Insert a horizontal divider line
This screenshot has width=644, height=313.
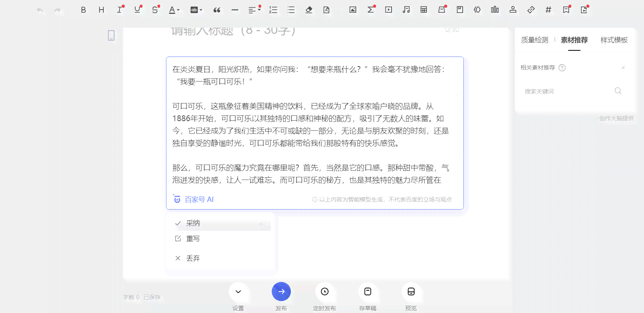(x=235, y=10)
